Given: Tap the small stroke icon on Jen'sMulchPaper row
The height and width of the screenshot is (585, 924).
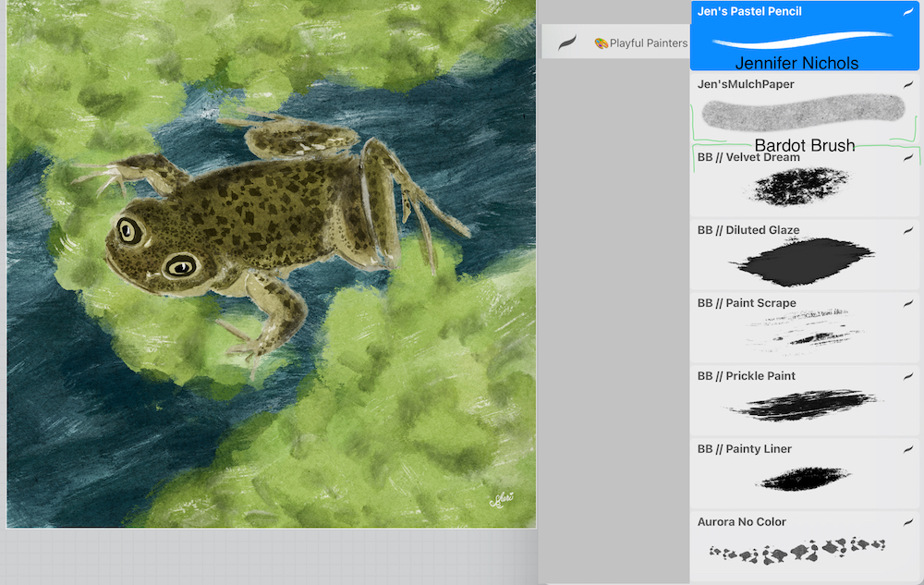Looking at the screenshot, I should tap(907, 85).
